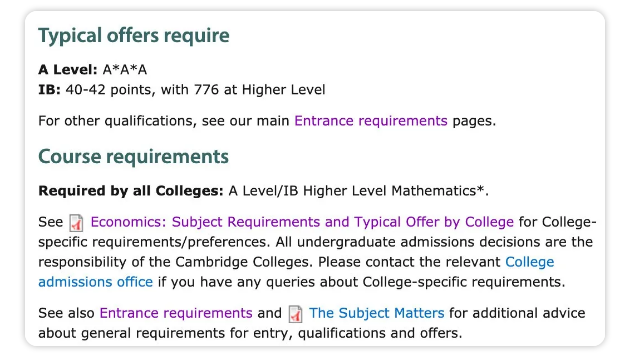
Task: Click the bold IB label
Action: [x=50, y=89]
